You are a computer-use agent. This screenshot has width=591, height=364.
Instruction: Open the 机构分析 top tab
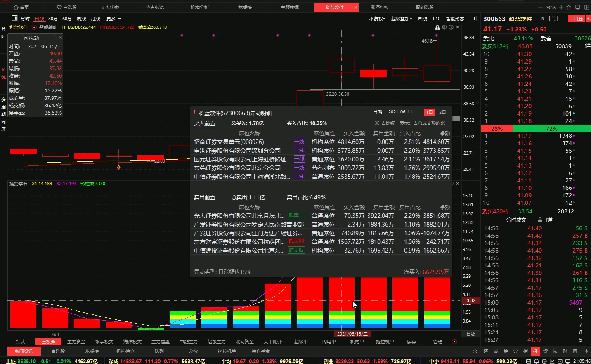(200, 7)
